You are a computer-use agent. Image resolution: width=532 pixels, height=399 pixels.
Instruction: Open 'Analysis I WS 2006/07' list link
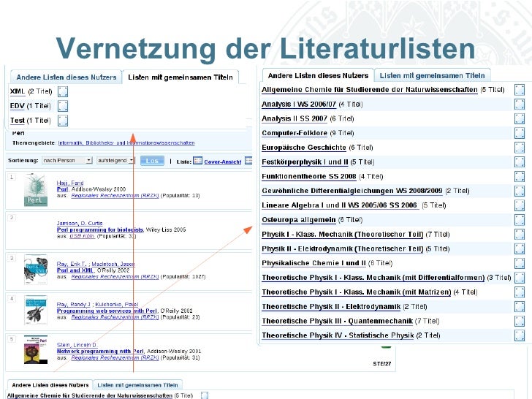coord(299,104)
